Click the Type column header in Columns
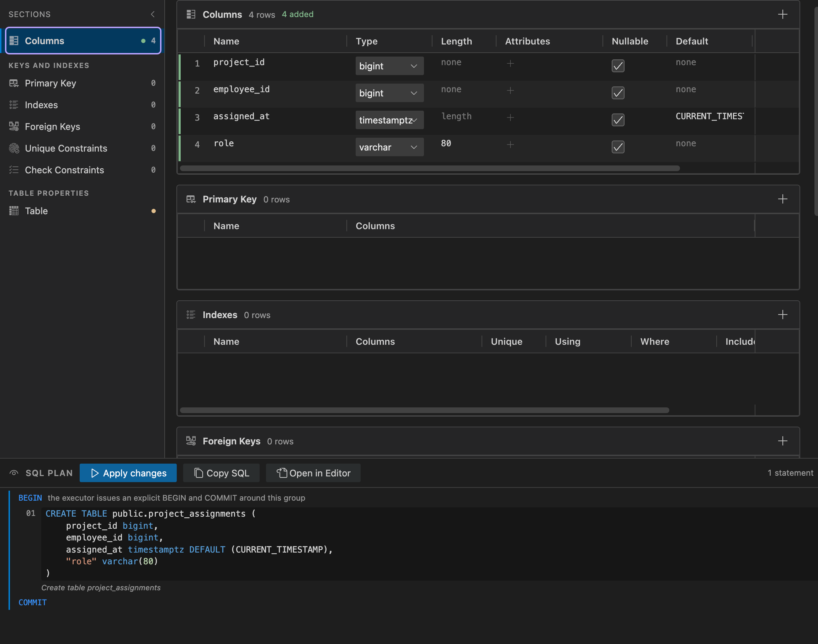Viewport: 818px width, 644px height. tap(367, 41)
